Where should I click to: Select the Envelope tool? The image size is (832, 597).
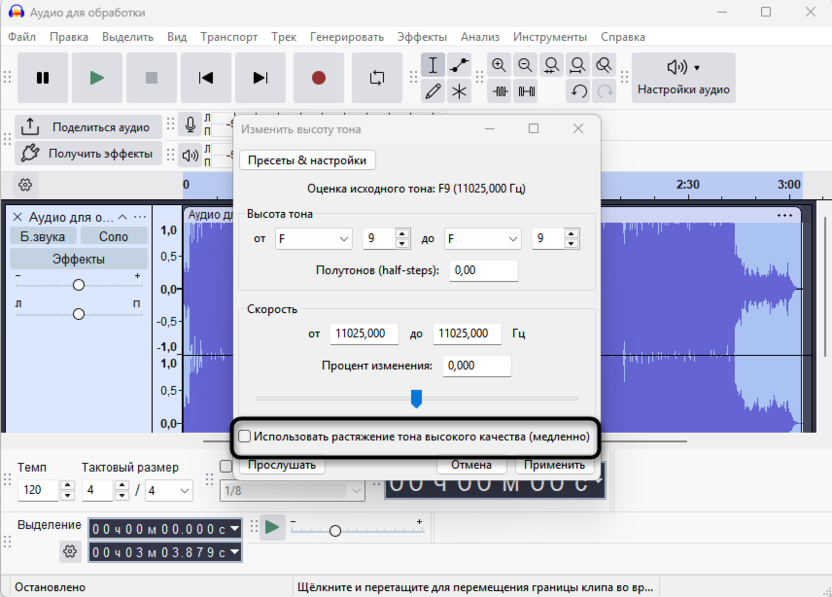(459, 65)
